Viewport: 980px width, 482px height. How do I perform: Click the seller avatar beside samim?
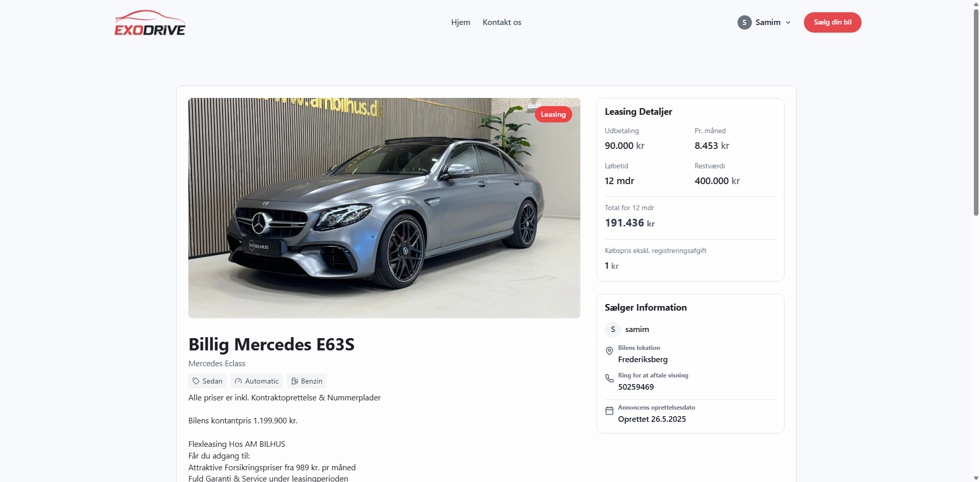tap(613, 329)
